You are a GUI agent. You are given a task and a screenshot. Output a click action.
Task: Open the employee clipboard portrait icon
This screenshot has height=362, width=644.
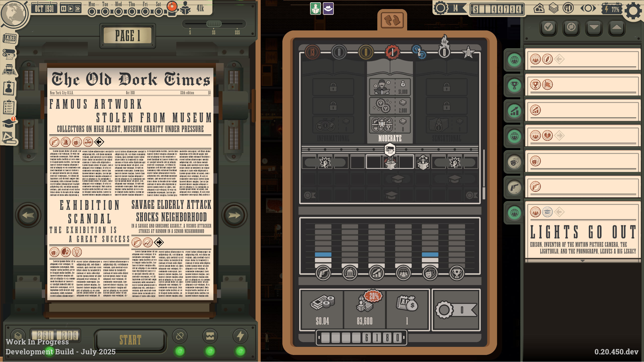pyautogui.click(x=9, y=88)
